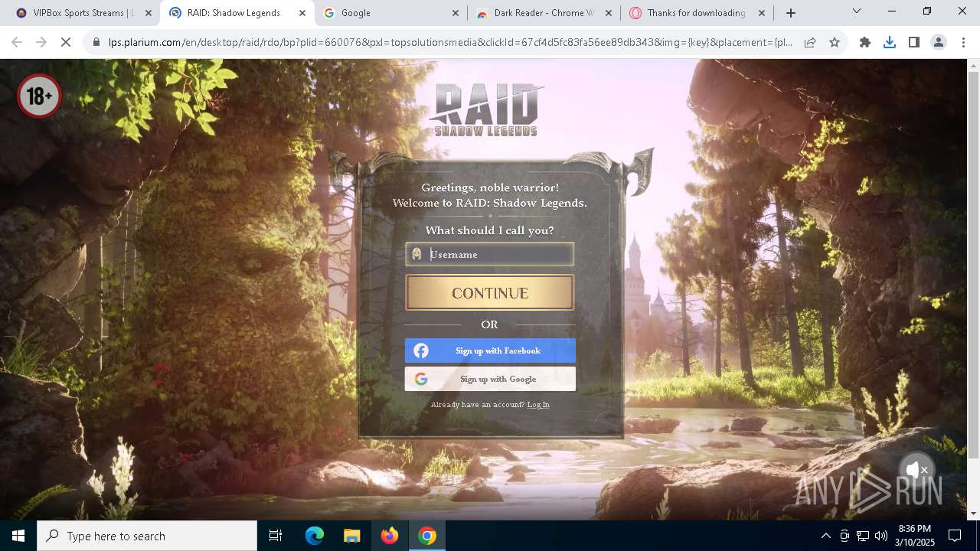This screenshot has width=980, height=551.
Task: Click the RAID Shadow Legends logo
Action: [x=487, y=109]
